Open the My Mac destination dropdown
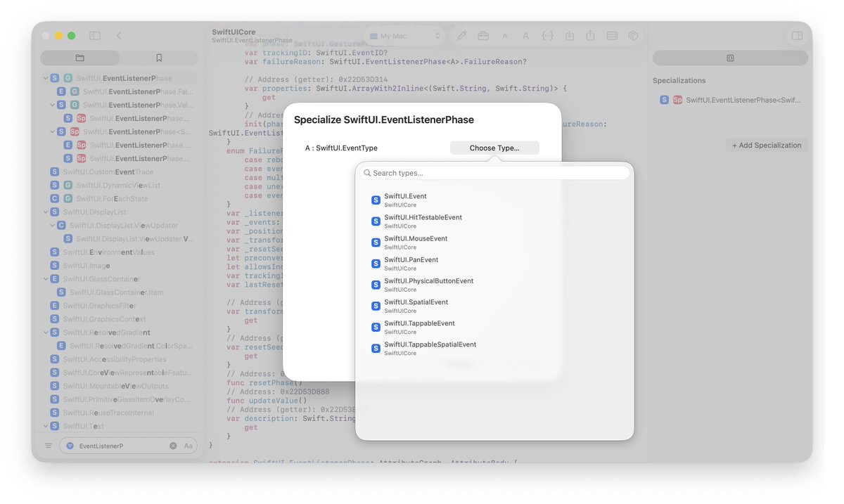The height and width of the screenshot is (504, 844). (x=404, y=36)
